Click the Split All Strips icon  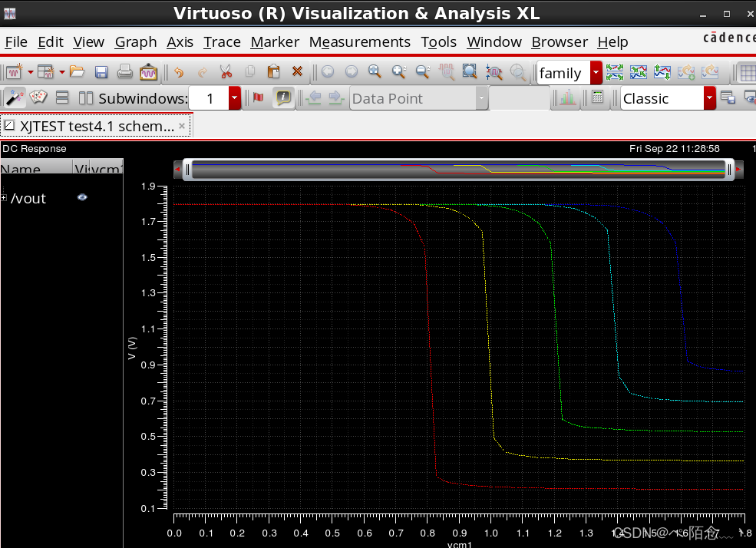click(x=614, y=72)
